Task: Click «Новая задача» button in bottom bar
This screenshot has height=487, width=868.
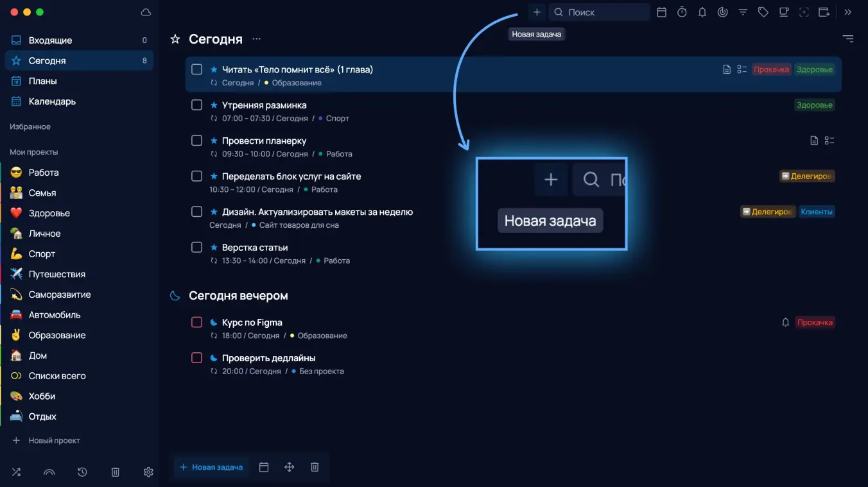Action: [211, 467]
